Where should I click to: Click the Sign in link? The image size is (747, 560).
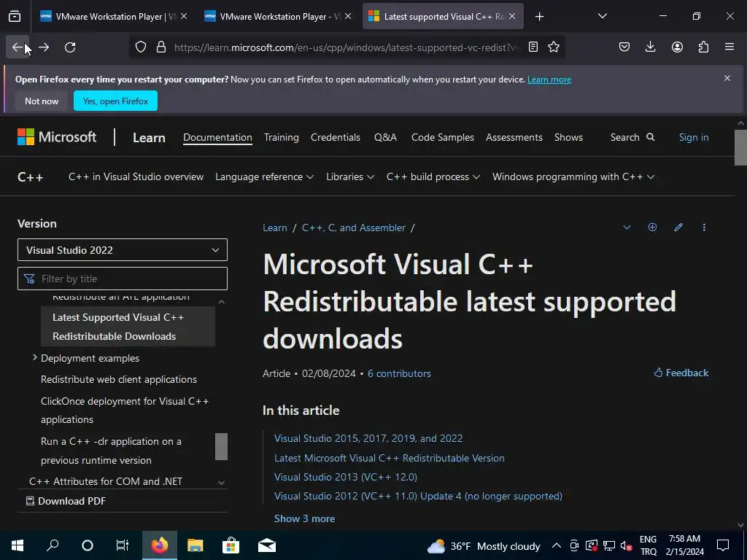coord(694,137)
